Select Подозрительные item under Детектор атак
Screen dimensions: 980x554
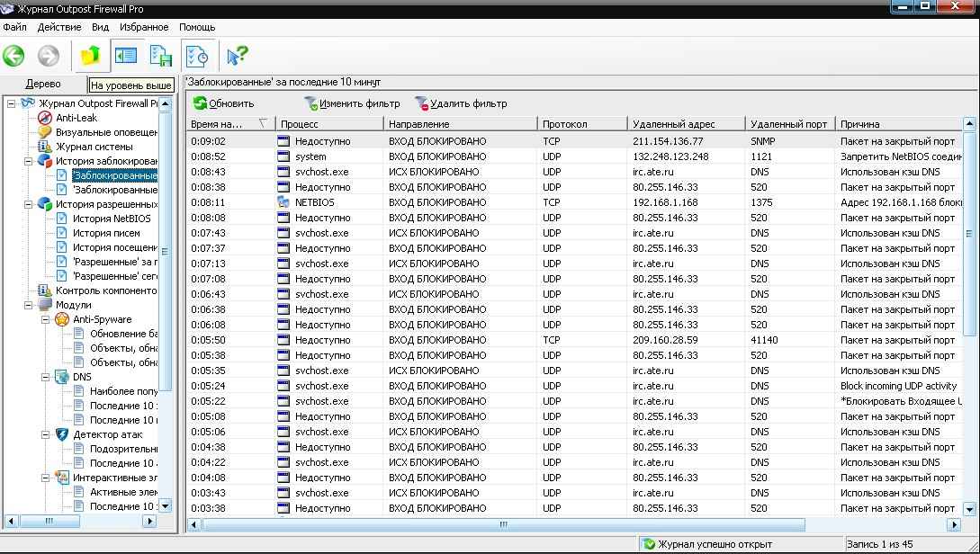point(124,449)
